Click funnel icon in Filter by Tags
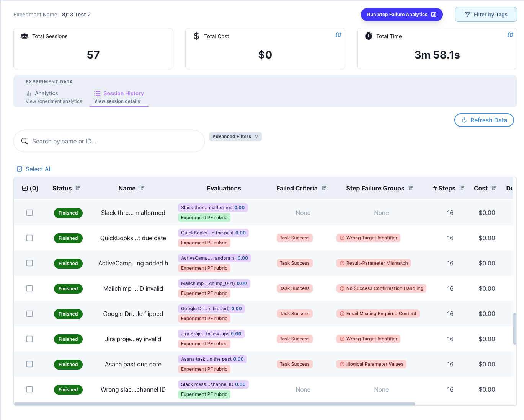The image size is (524, 420). 467,15
